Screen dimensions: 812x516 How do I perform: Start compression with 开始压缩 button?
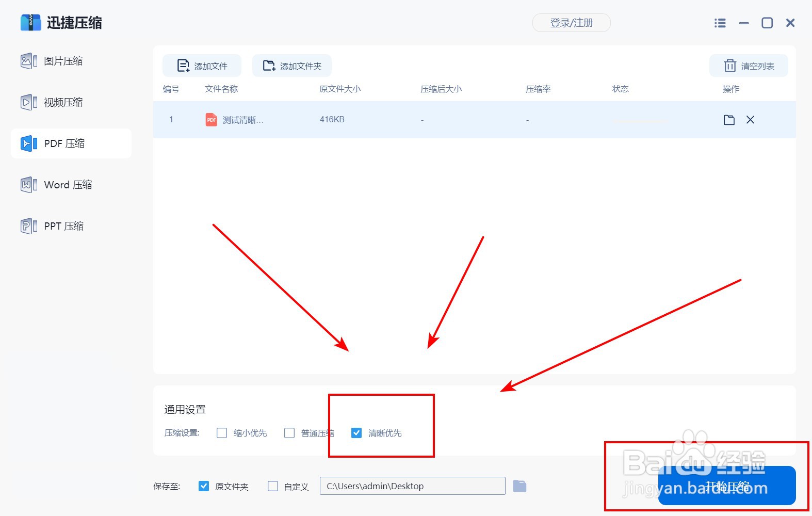(727, 486)
